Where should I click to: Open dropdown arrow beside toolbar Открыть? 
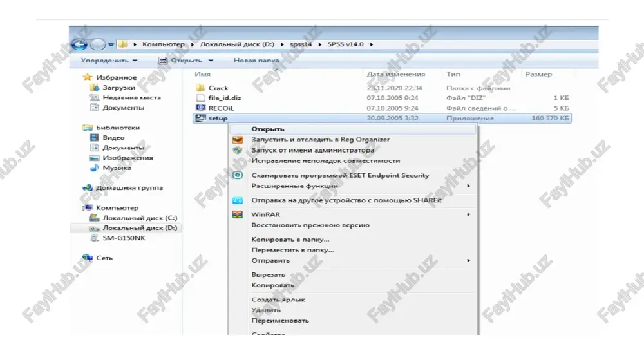click(x=211, y=61)
